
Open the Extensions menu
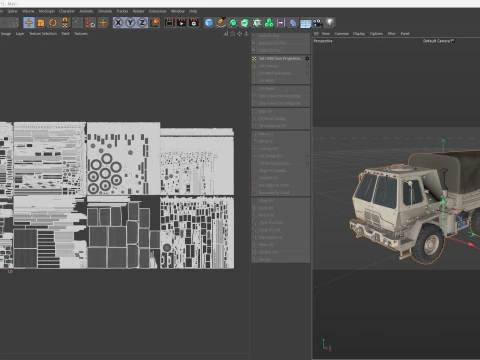[x=157, y=11]
